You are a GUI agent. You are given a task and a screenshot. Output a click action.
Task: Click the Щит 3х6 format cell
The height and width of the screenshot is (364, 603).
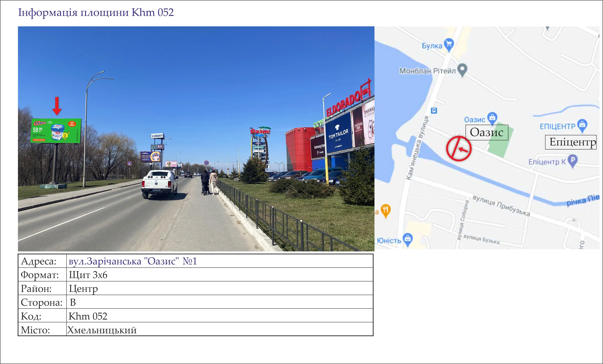220,275
